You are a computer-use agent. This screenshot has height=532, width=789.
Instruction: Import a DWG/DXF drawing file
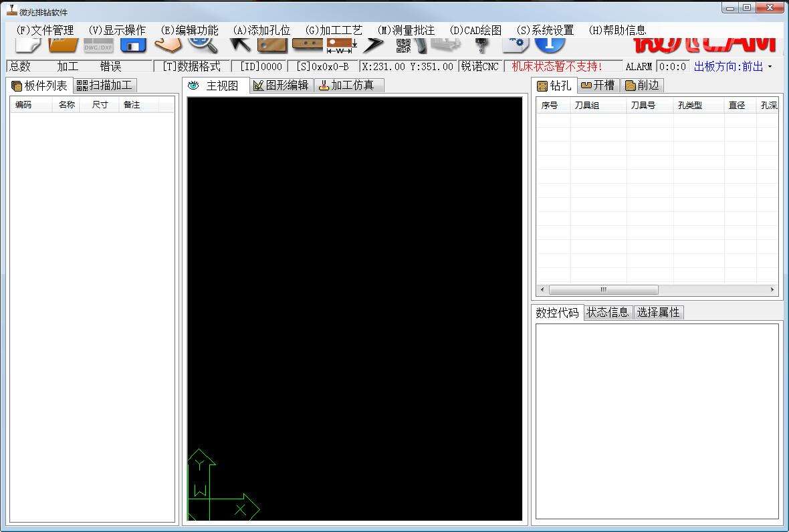pyautogui.click(x=99, y=45)
